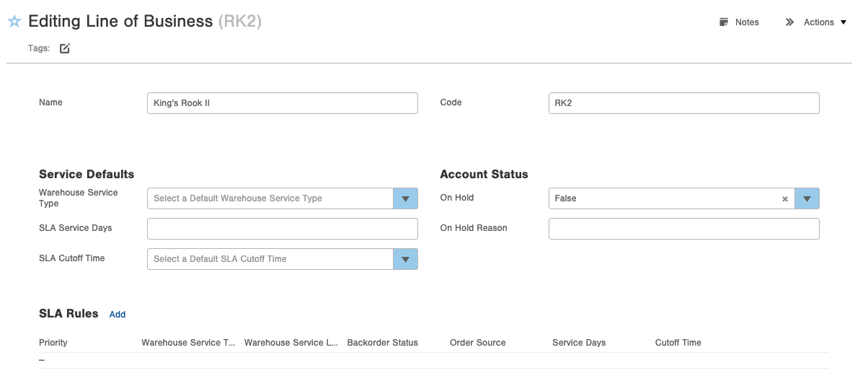Open the Notes icon

(724, 22)
